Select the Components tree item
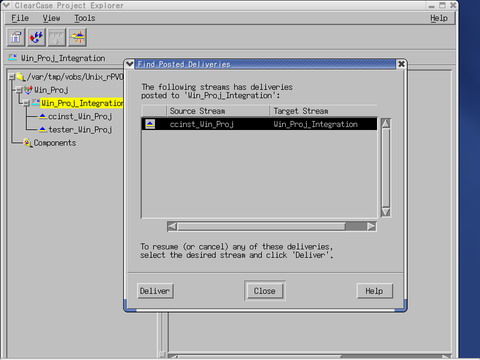Screen dimensions: 480x360 [55, 143]
